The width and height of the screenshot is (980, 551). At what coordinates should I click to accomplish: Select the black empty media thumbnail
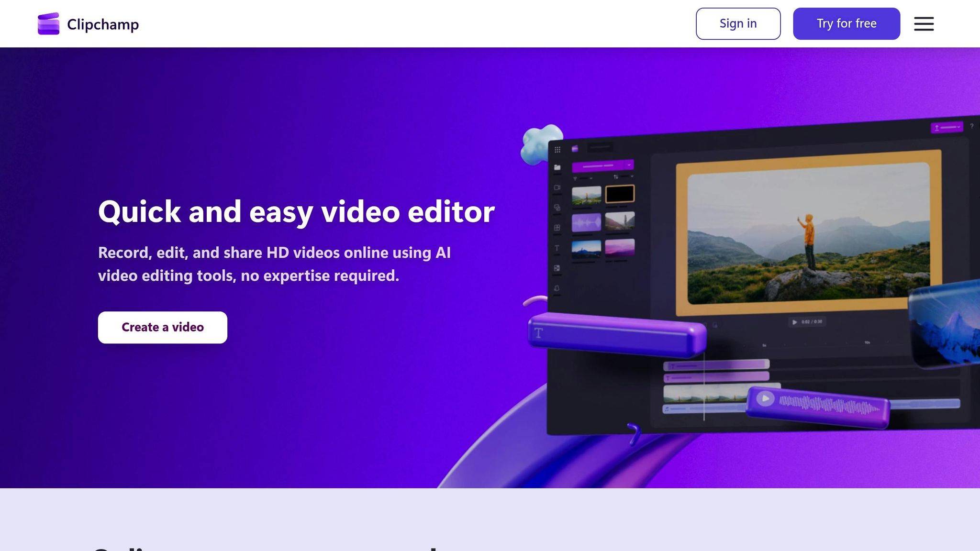621,195
